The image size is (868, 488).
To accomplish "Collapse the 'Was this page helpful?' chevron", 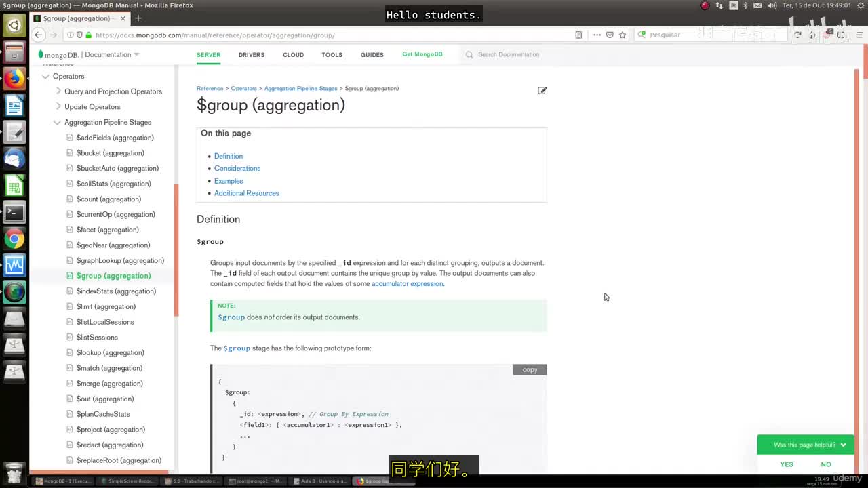I will (x=843, y=445).
